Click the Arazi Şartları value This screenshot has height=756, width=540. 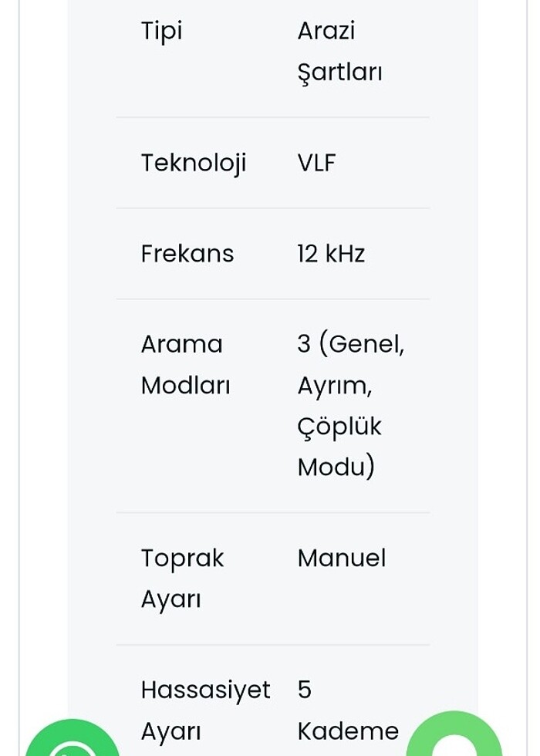click(339, 51)
